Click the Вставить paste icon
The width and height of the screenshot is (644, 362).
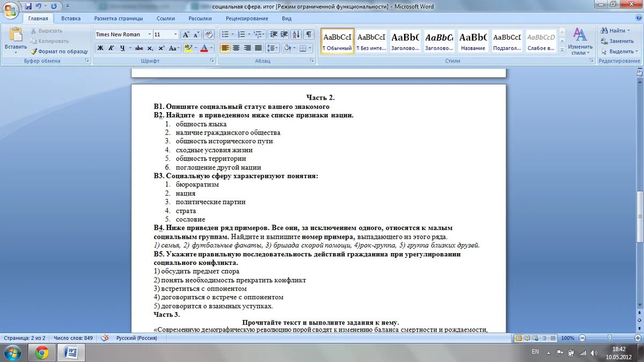point(16,34)
